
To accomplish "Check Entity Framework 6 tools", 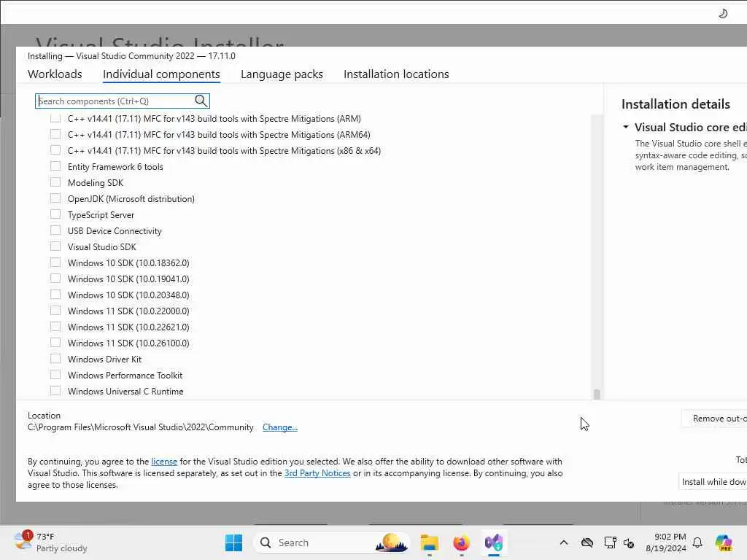I will tap(55, 166).
